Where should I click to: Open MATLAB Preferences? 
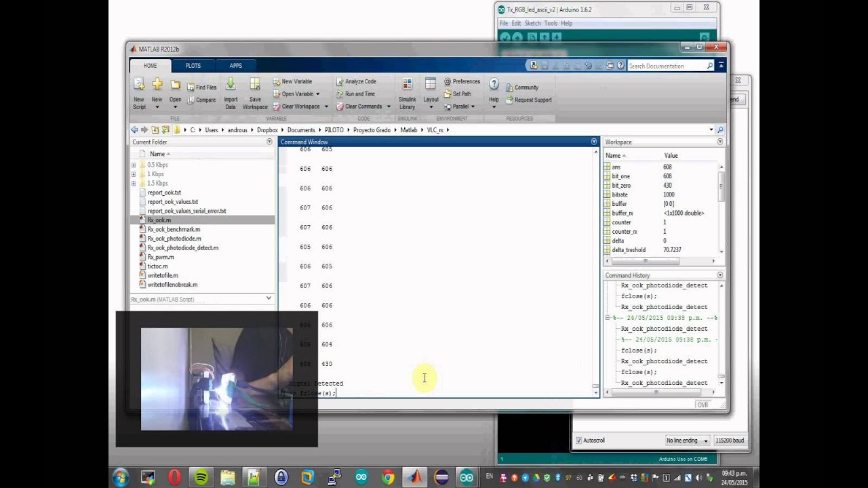pos(462,81)
